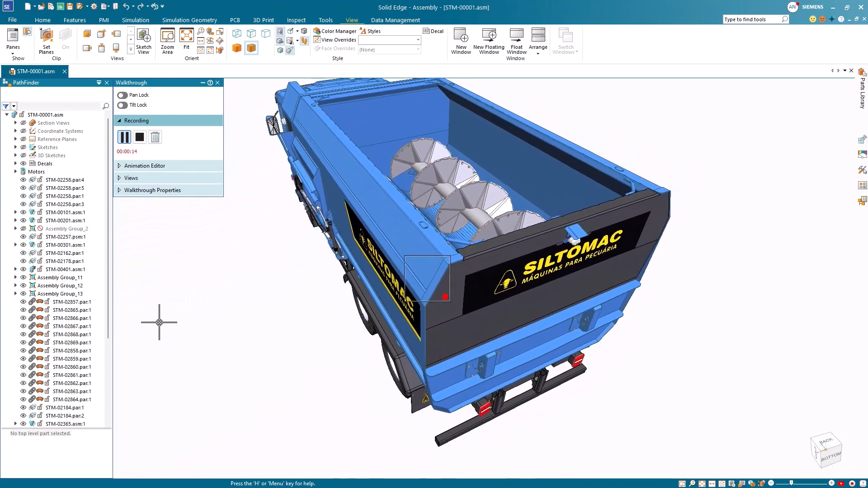Open the File menu
This screenshot has height=488, width=868.
point(12,20)
